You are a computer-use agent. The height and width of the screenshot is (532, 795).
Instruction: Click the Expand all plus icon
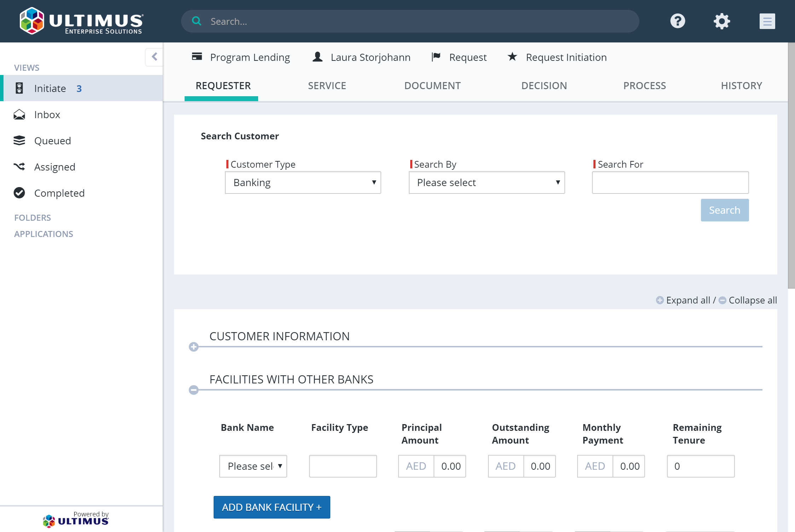660,300
